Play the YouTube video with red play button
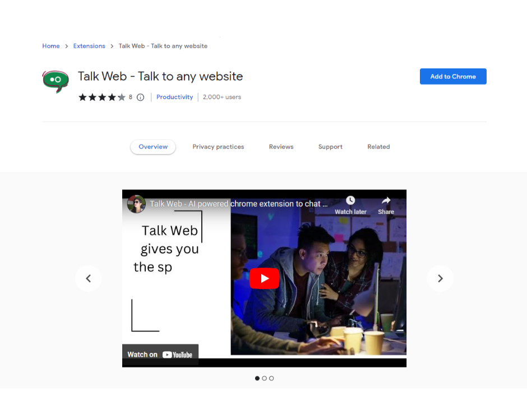 point(264,278)
